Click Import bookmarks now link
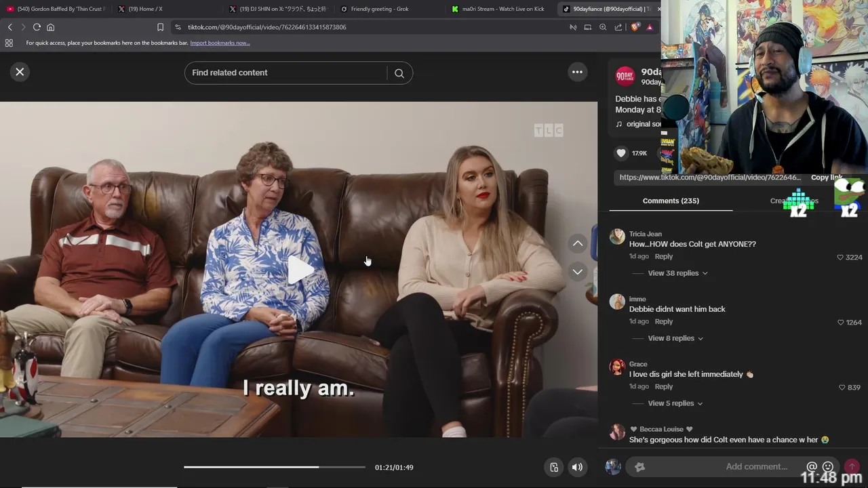868x488 pixels. tap(220, 43)
